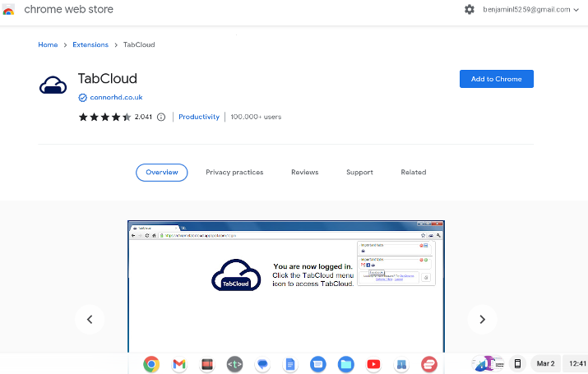Click the TabCloud cloud logo icon

pos(53,85)
